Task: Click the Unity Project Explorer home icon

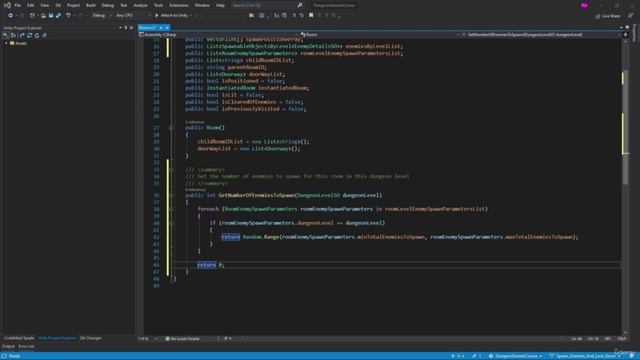Action: [x=6, y=36]
